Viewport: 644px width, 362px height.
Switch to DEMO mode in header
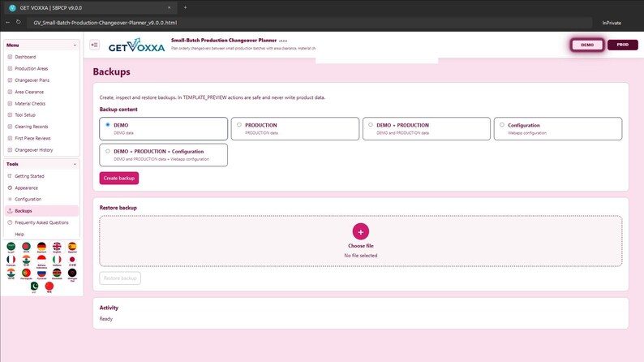(587, 45)
